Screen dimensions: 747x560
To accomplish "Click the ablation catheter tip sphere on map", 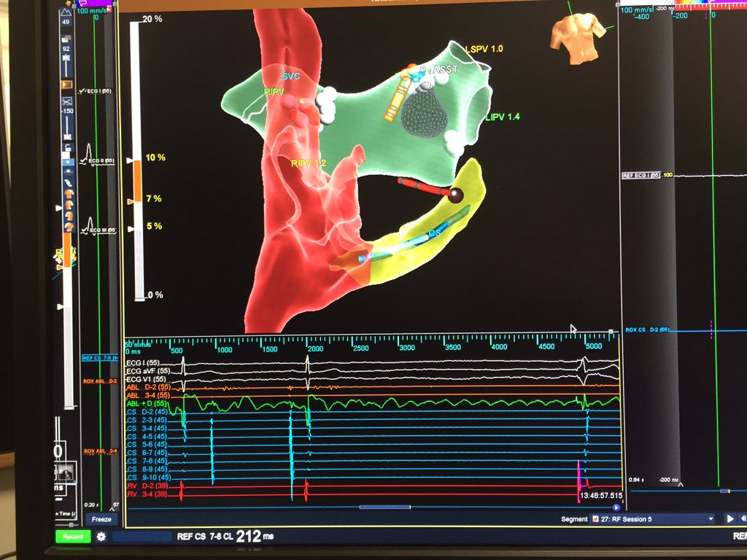I will tap(455, 194).
